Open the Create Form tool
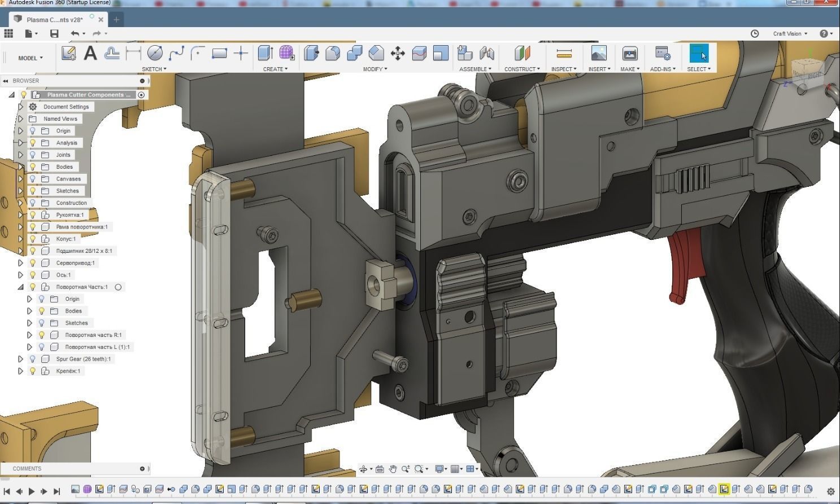Screen dimensions: 840x504 click(x=287, y=54)
